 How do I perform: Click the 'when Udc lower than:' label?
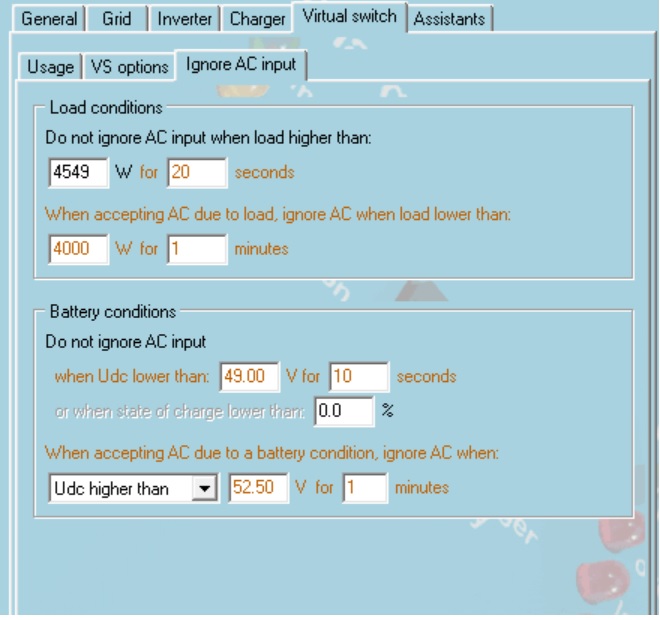click(132, 376)
